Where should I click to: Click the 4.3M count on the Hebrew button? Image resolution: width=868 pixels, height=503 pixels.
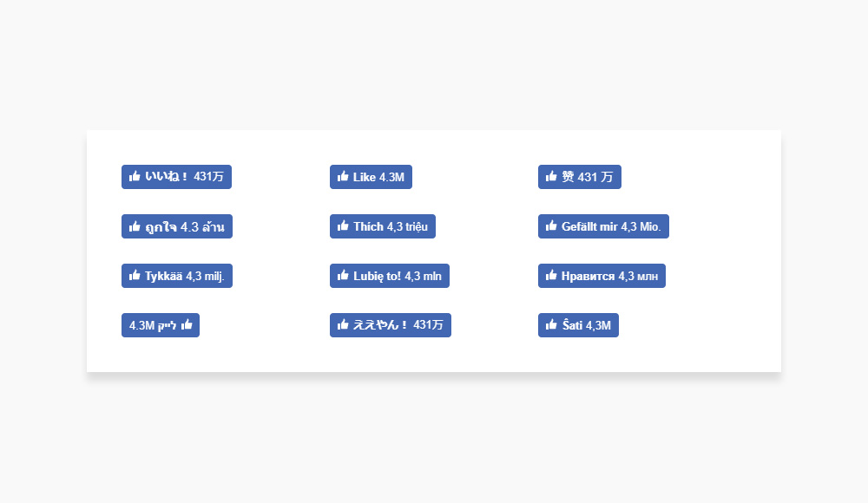[x=141, y=325]
